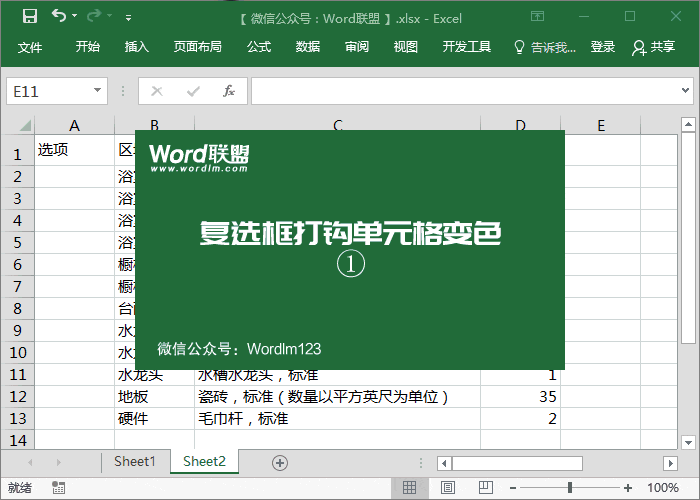
Task: Select the 审阅 ribbon tab
Action: [357, 47]
